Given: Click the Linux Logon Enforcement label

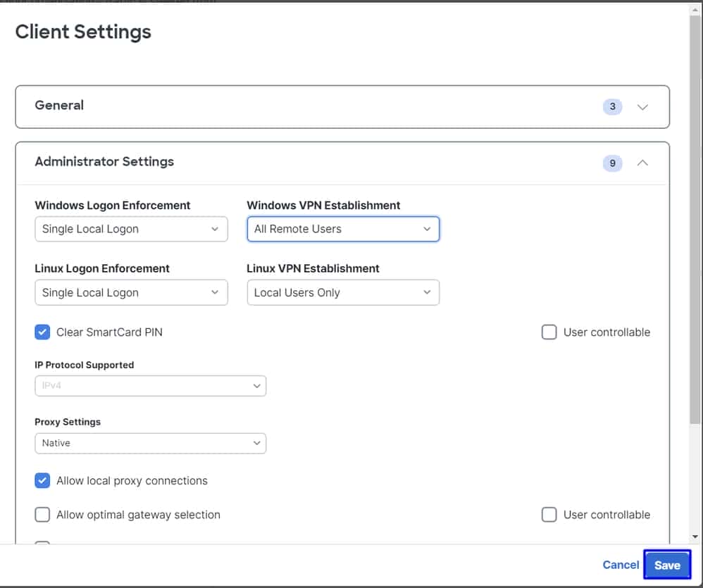Looking at the screenshot, I should tap(102, 268).
